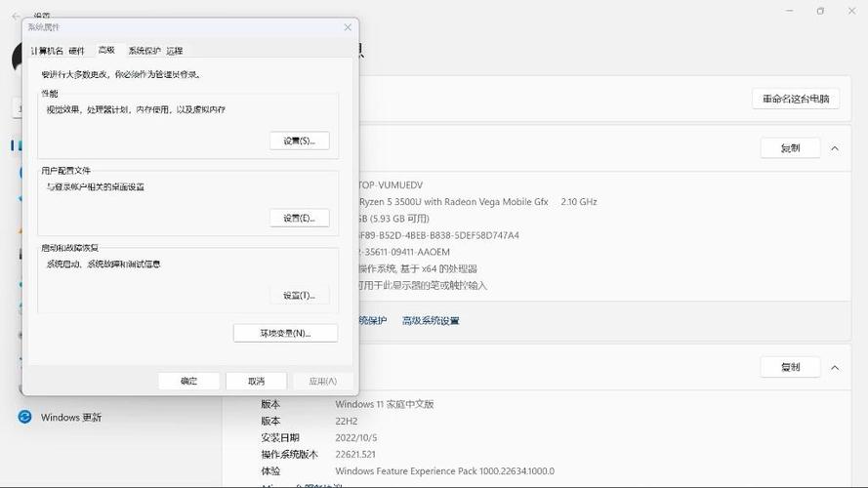Viewport: 868px width, 488px height.
Task: Click the Windows 更新 sync icon
Action: coord(24,417)
